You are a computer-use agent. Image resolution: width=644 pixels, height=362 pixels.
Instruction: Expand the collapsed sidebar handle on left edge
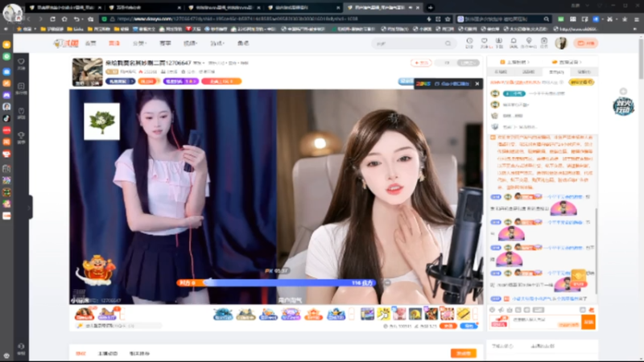coord(30,208)
